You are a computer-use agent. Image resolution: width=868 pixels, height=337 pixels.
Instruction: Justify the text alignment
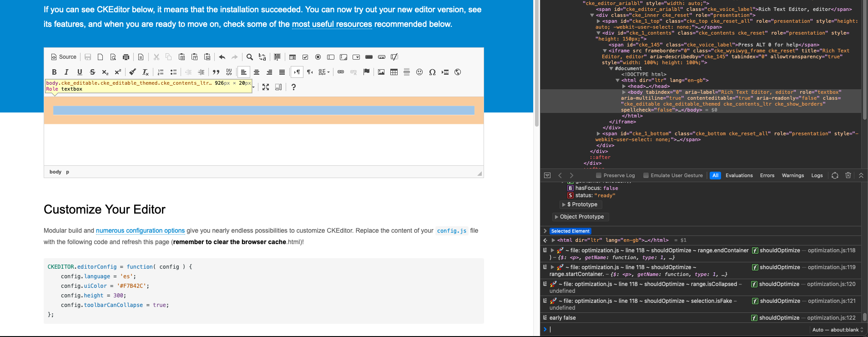tap(282, 72)
